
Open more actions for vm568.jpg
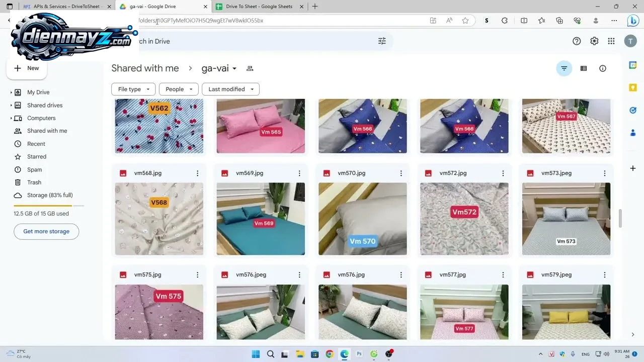pyautogui.click(x=197, y=173)
